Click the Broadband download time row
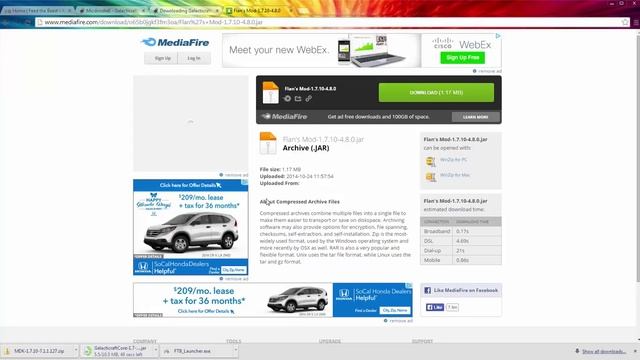The height and width of the screenshot is (360, 640). point(461,231)
